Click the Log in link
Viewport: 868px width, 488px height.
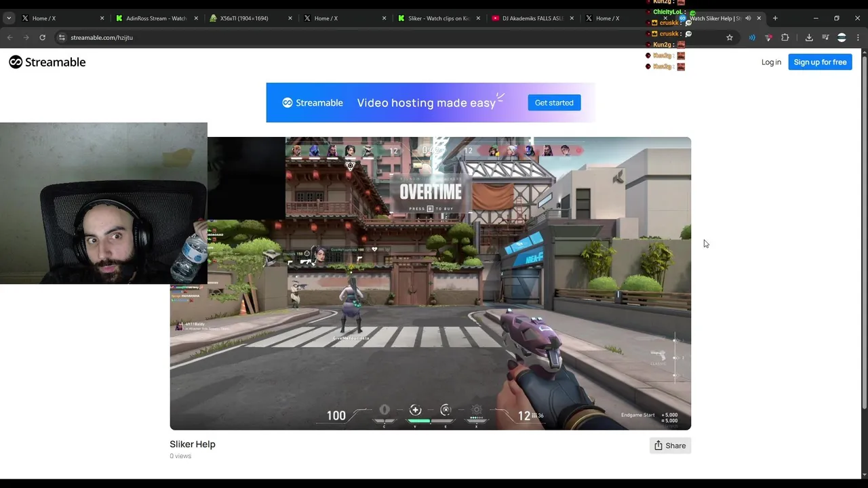[771, 62]
